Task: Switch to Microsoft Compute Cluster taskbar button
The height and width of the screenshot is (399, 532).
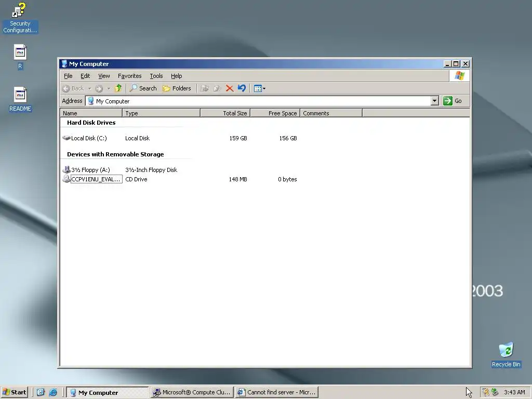Action: 192,392
